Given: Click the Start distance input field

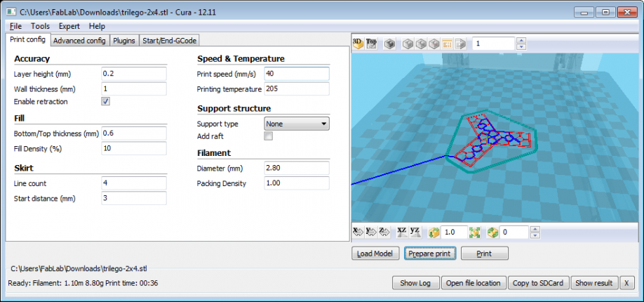Looking at the screenshot, I should pyautogui.click(x=134, y=198).
